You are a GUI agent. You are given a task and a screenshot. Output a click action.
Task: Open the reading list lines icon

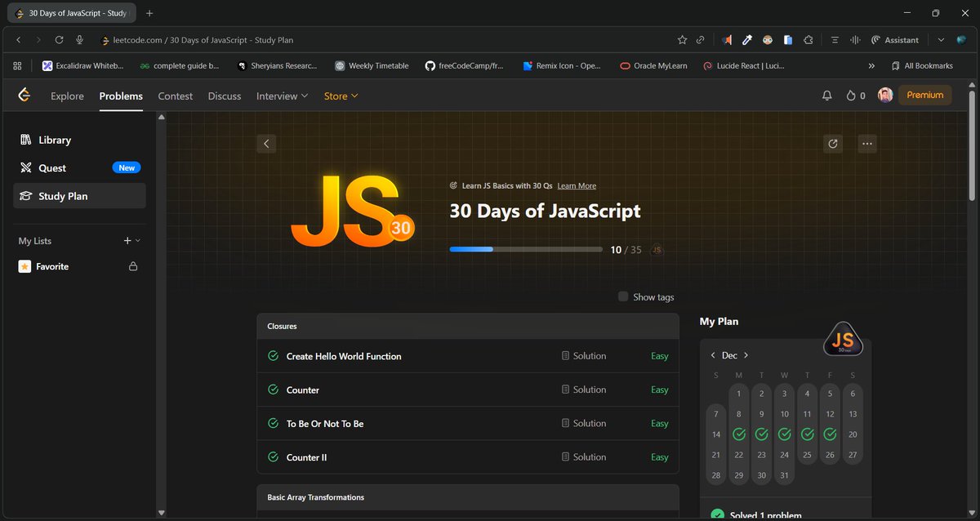pyautogui.click(x=835, y=40)
